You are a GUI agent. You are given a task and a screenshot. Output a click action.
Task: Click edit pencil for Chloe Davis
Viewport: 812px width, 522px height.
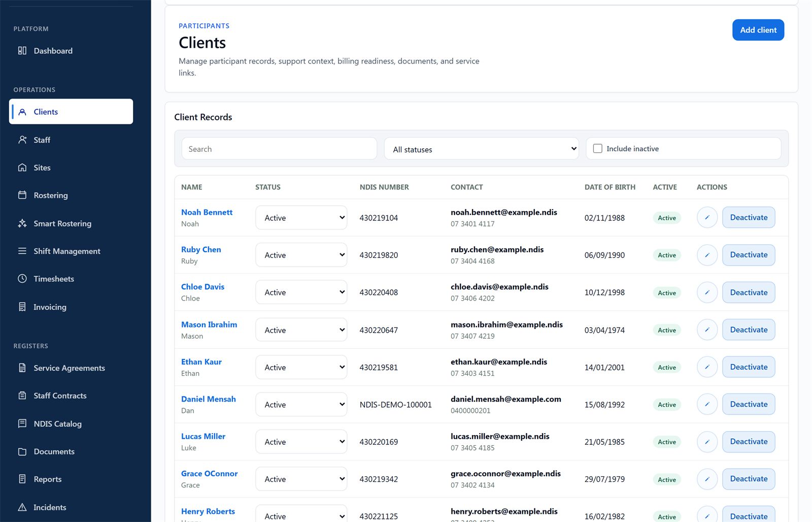707,292
